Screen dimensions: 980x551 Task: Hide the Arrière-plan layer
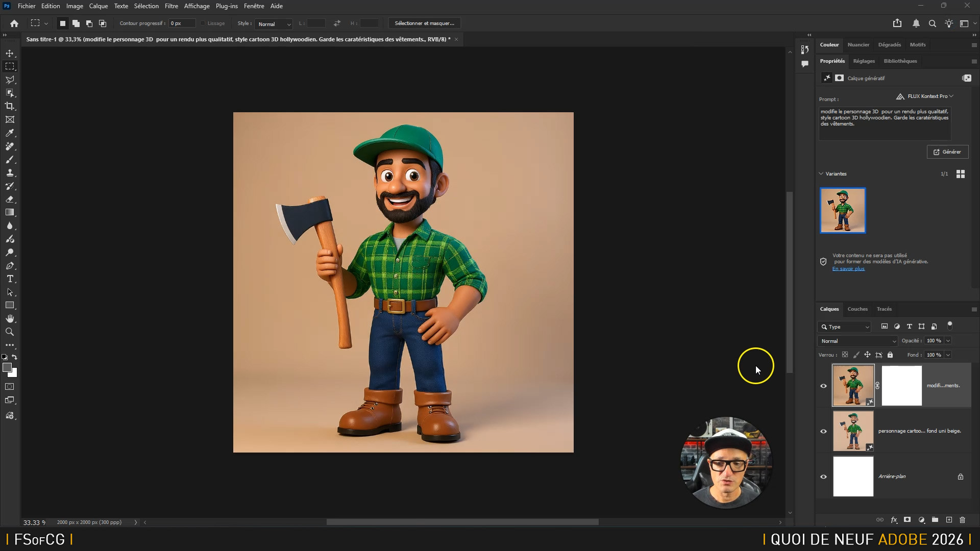click(823, 477)
